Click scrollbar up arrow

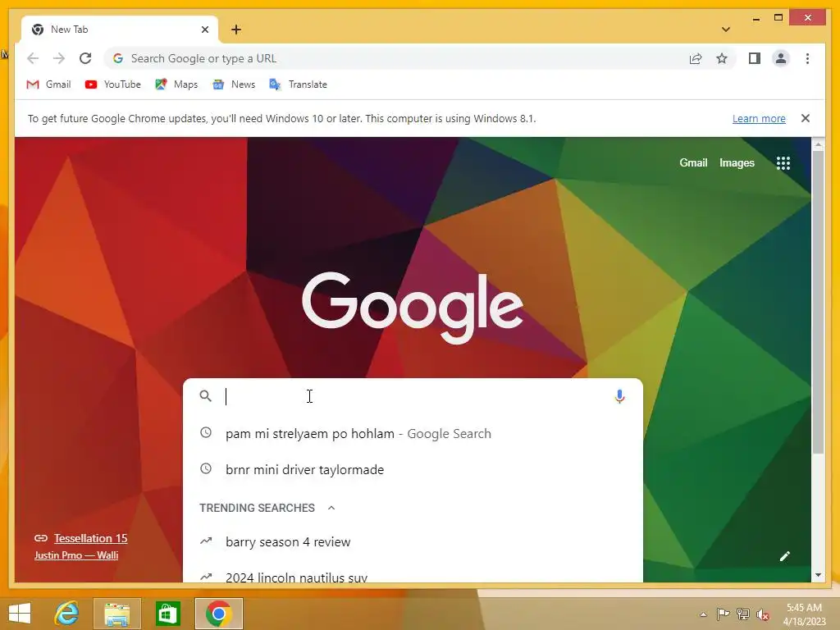pyautogui.click(x=818, y=144)
